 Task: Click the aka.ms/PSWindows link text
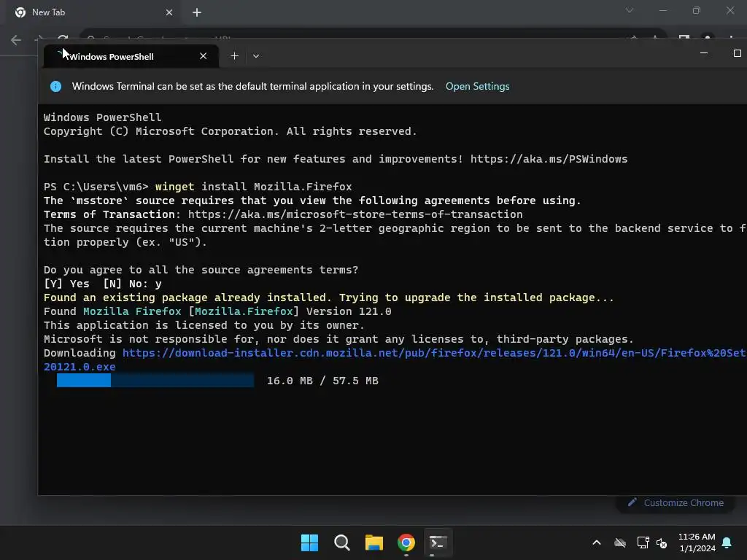[x=549, y=159]
